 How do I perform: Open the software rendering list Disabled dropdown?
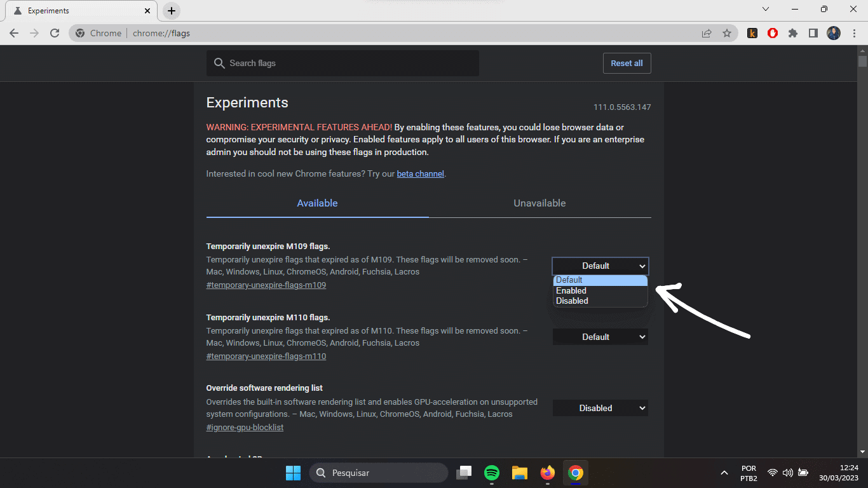(x=600, y=408)
